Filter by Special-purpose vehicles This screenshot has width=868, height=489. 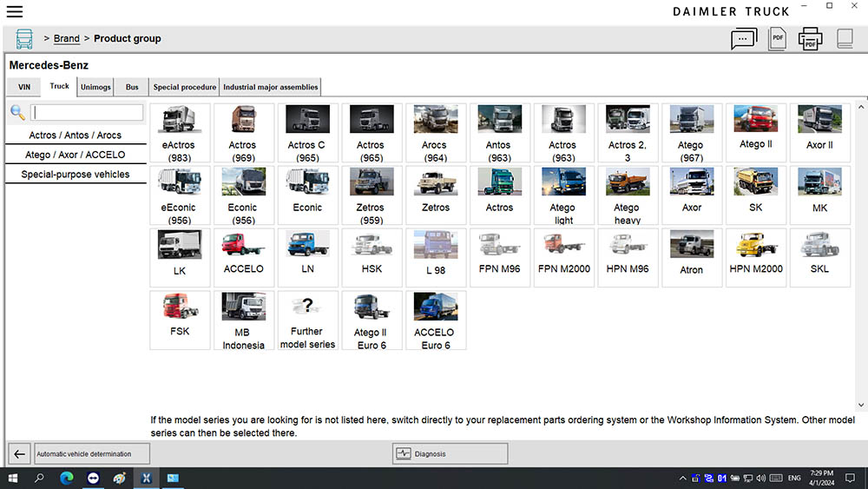click(76, 174)
